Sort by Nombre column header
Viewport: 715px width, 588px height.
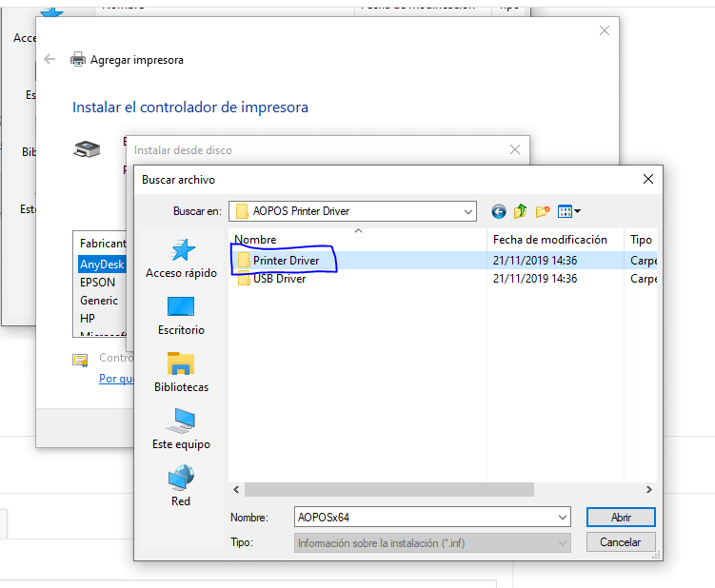(358, 240)
